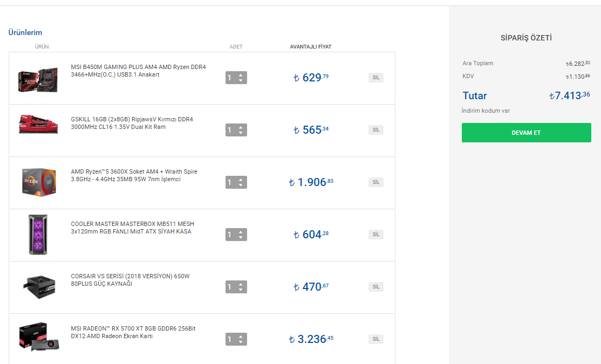The image size is (601, 364).
Task: Open AMD Ryzen 5 3600X product image
Action: coord(38,182)
